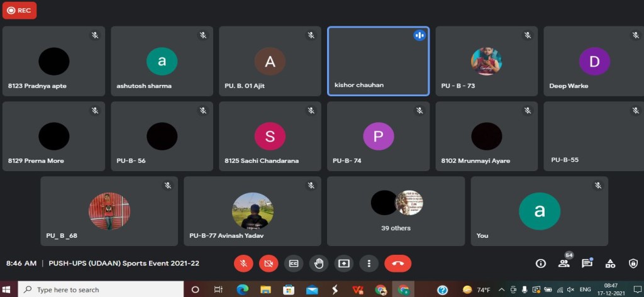The image size is (644, 297).
Task: Click muted mic icon on ashutosh sharma tile
Action: point(203,35)
